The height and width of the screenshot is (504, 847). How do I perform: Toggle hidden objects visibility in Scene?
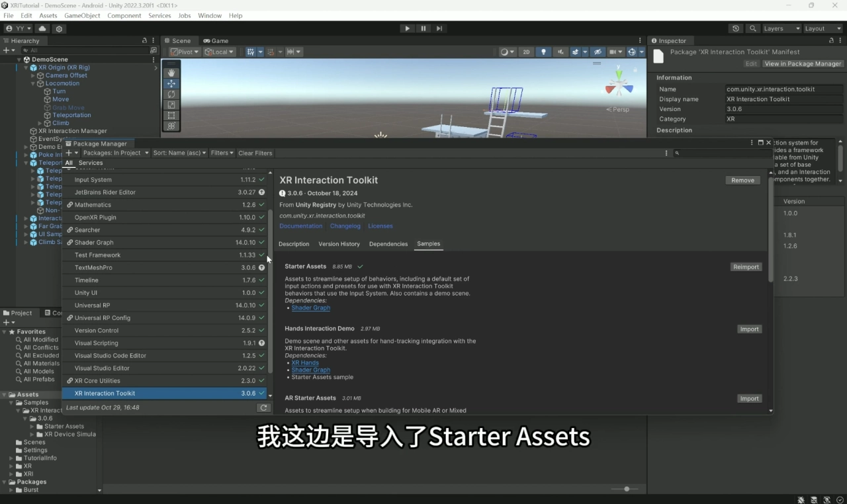[x=597, y=52]
